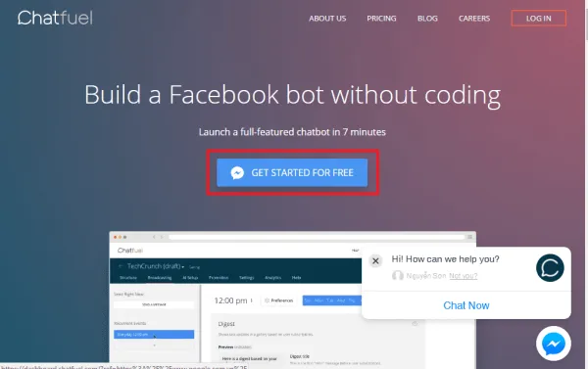
Task: Click Get Started For Free button
Action: (x=292, y=172)
